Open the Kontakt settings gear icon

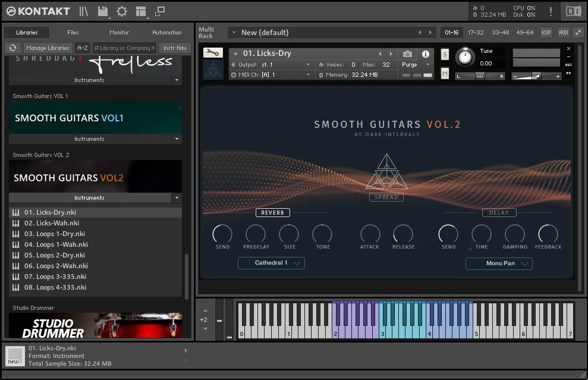click(x=122, y=11)
